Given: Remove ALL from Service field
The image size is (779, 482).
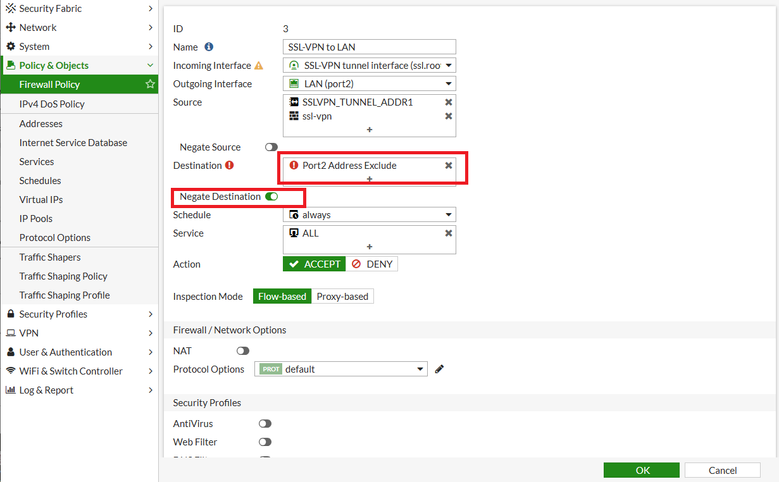Looking at the screenshot, I should (448, 233).
